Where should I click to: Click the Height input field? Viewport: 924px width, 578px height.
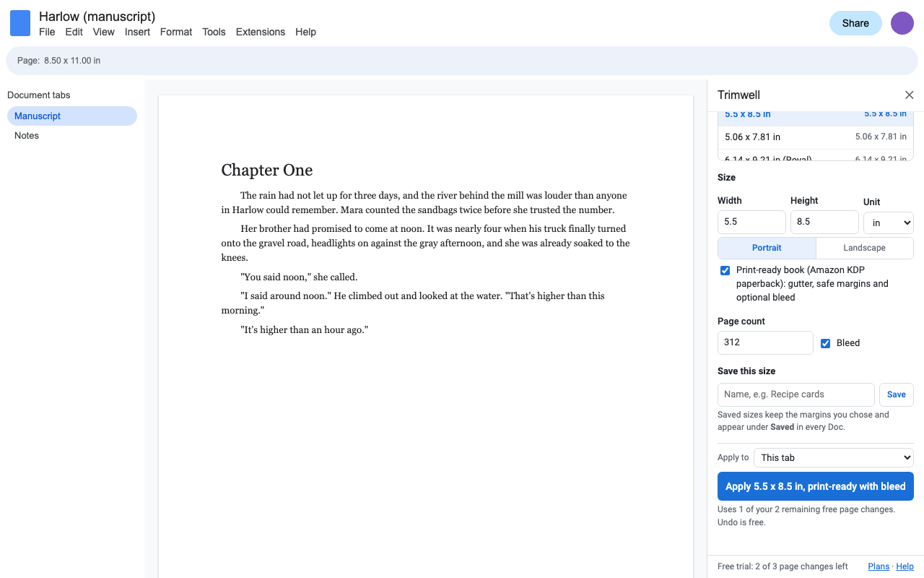pyautogui.click(x=824, y=222)
